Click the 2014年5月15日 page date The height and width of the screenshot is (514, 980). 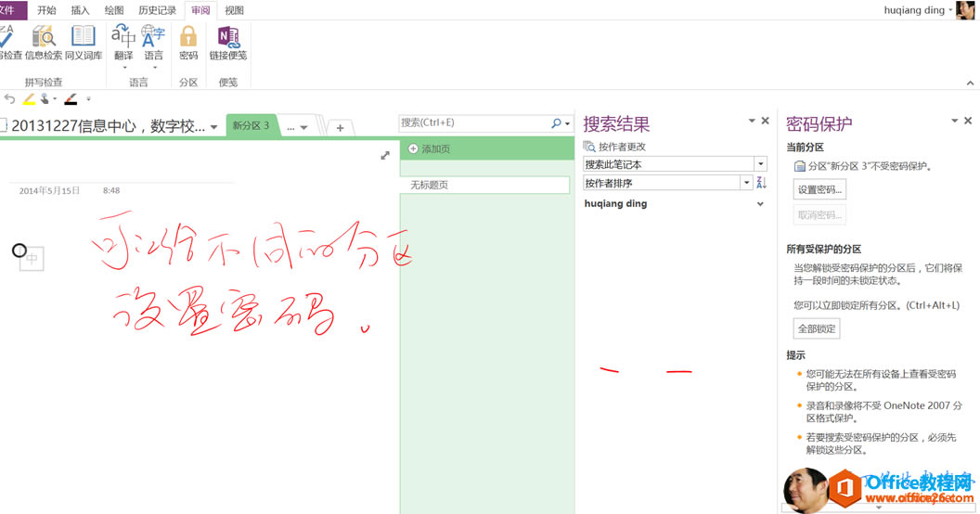(49, 190)
